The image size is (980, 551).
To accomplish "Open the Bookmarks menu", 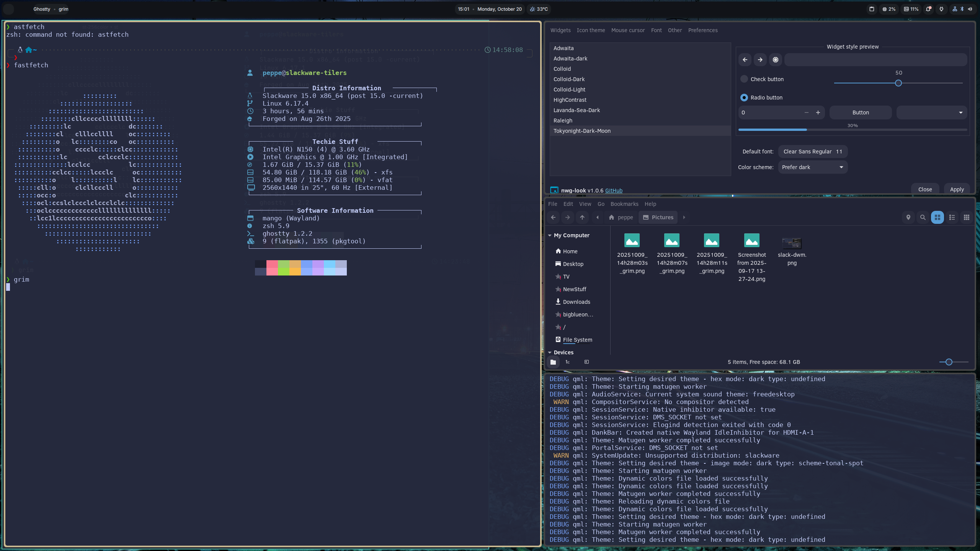I will coord(624,204).
